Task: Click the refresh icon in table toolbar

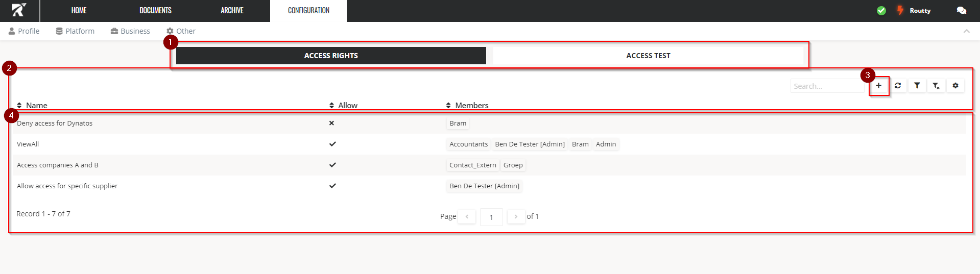Action: pos(898,86)
